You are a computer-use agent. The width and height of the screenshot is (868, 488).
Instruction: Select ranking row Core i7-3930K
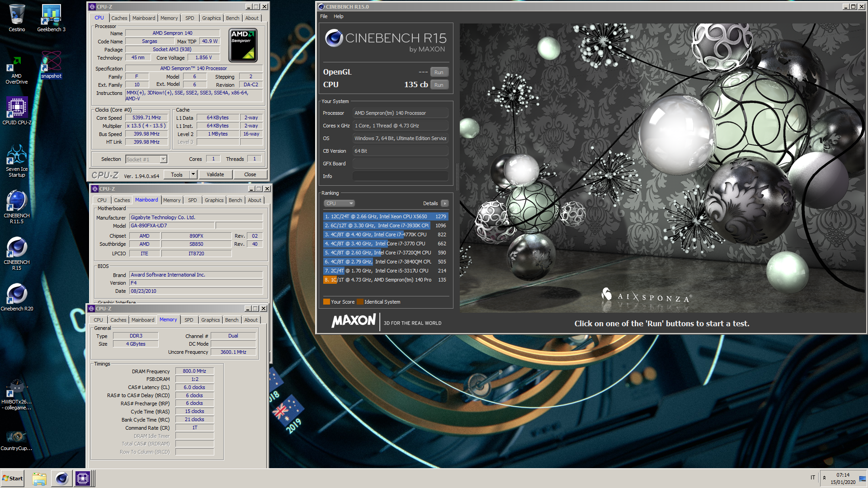click(x=385, y=225)
